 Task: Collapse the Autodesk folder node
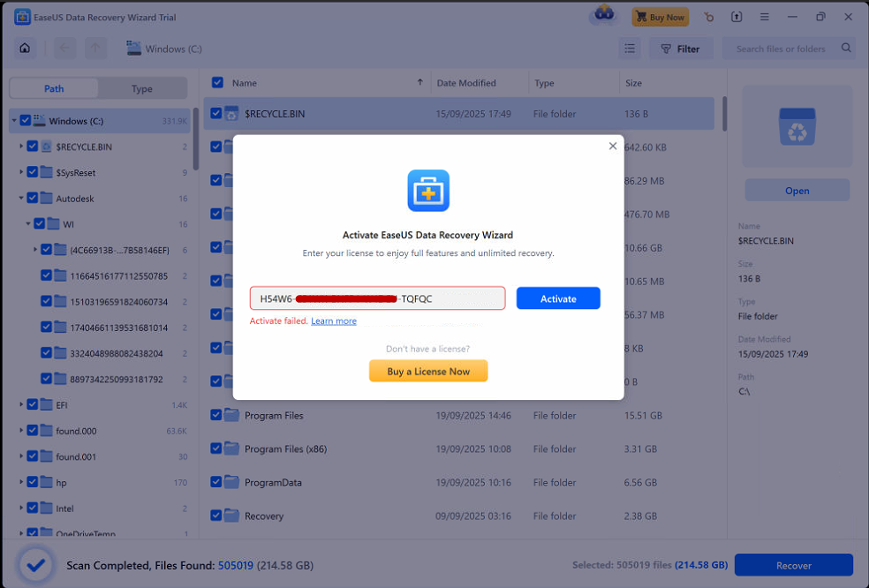click(21, 199)
